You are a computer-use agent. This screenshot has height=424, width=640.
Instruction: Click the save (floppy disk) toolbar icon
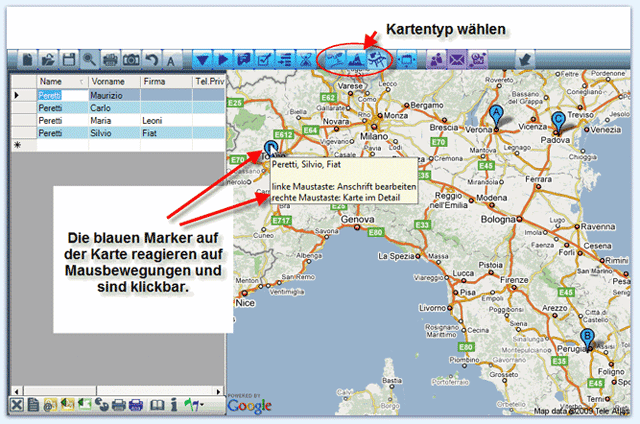click(69, 60)
